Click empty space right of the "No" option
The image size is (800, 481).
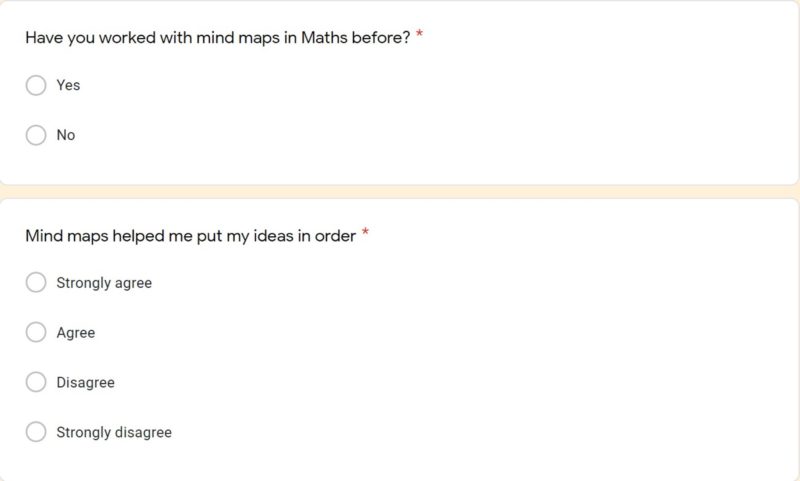[x=400, y=135]
